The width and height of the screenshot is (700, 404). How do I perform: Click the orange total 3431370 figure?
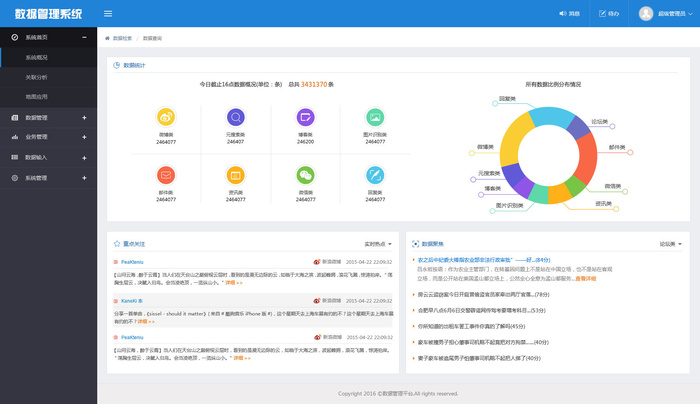(314, 84)
